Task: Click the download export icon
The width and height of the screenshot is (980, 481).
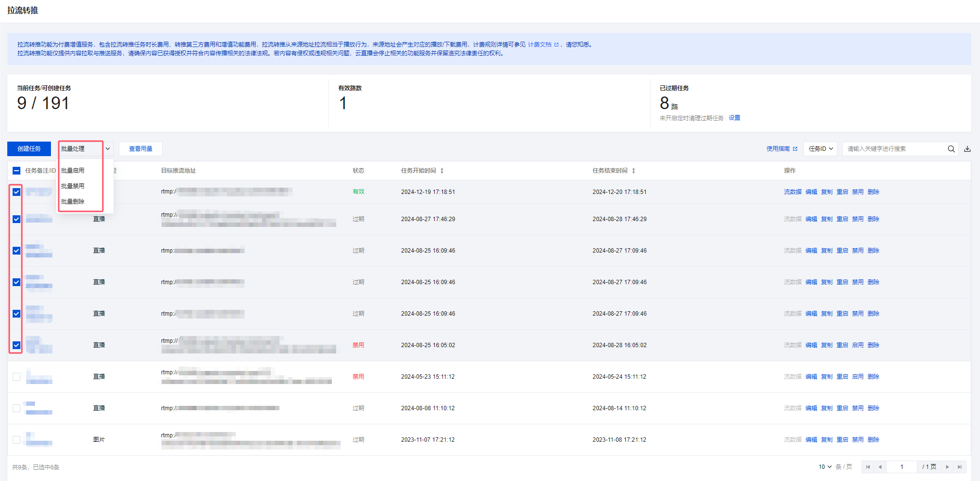Action: (967, 149)
